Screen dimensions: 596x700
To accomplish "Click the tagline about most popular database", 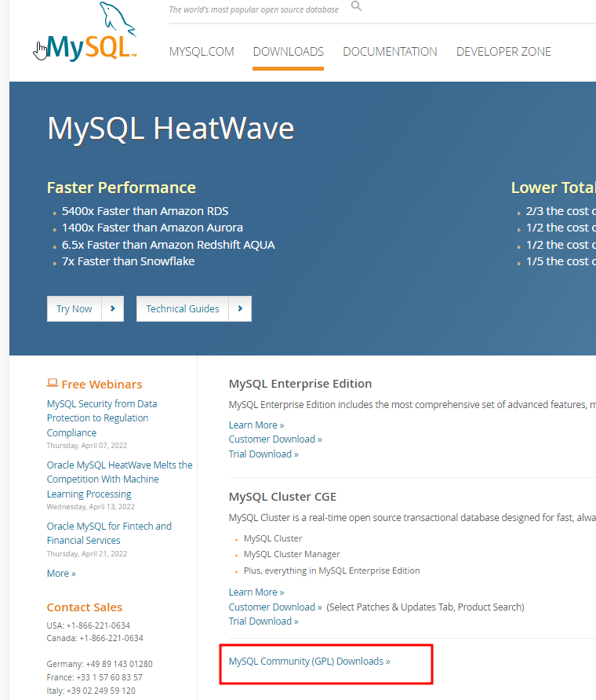I will pyautogui.click(x=253, y=9).
